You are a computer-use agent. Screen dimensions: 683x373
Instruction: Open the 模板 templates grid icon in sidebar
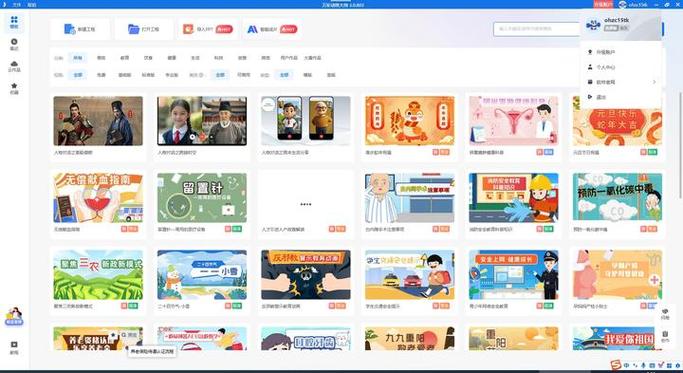[14, 22]
